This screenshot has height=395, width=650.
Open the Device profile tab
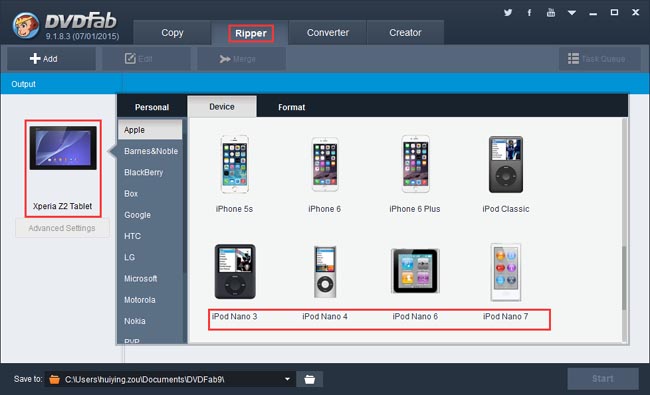222,107
